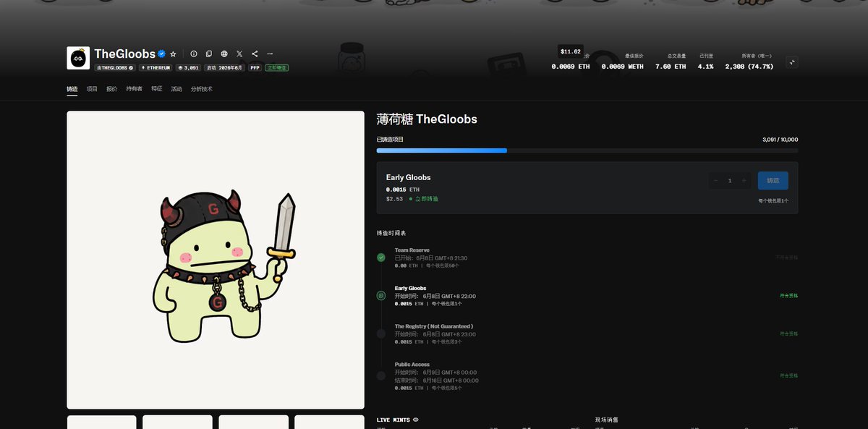Switch to the 铸造 tab
The height and width of the screenshot is (429, 868).
click(72, 89)
